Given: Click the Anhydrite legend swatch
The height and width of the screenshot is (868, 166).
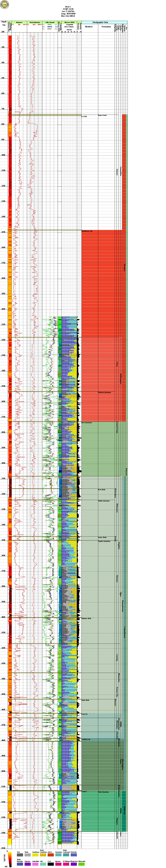Looking at the screenshot, I should click(x=35, y=864).
